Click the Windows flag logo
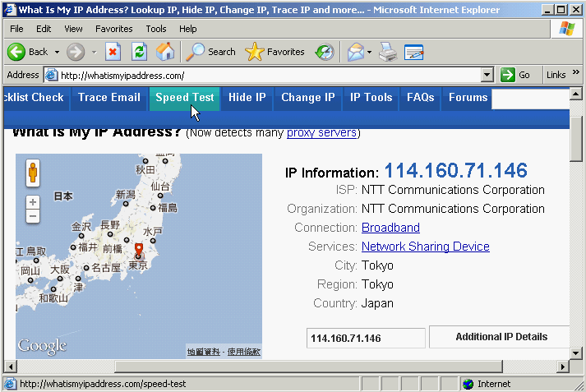 pos(566,29)
